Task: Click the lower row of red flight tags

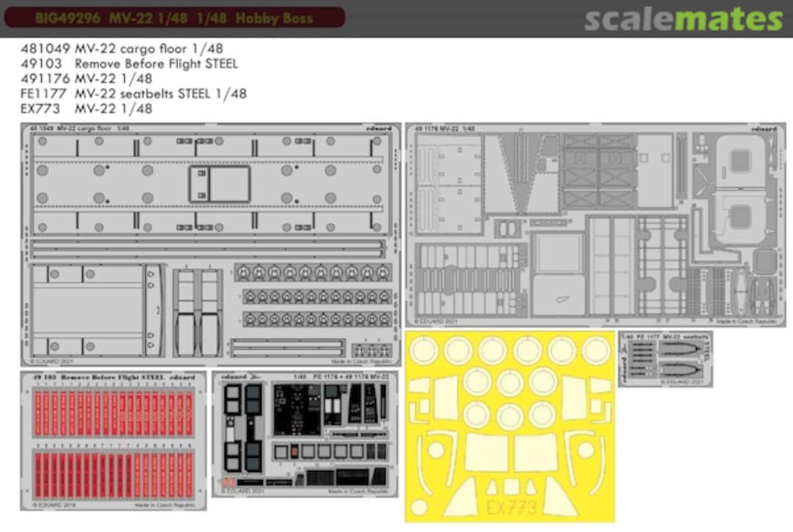Action: tap(114, 473)
